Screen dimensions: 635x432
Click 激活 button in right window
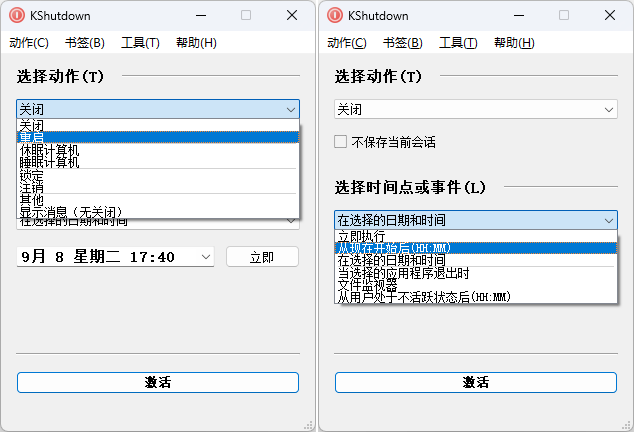(476, 382)
